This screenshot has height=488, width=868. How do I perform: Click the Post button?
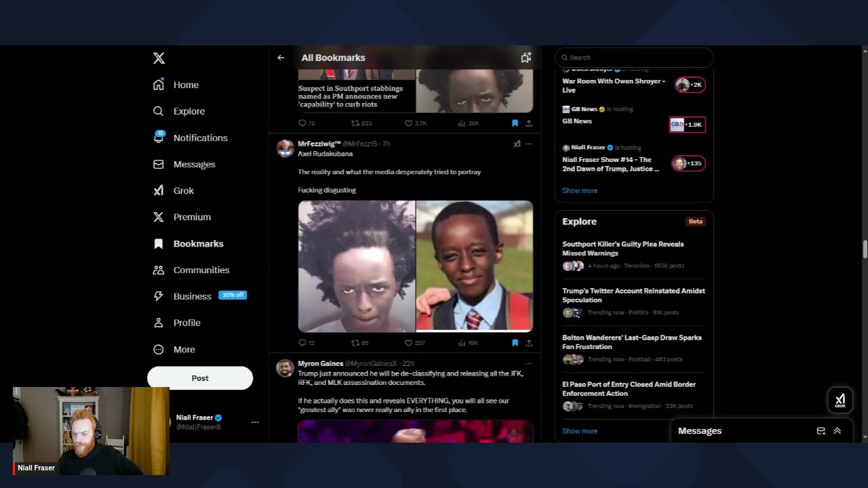coord(200,378)
